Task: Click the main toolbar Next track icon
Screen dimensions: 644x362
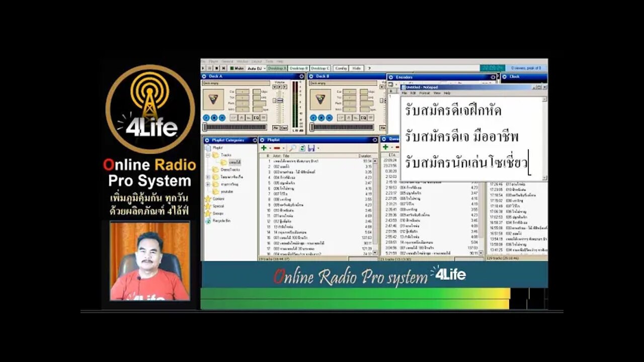Action: 223,68
